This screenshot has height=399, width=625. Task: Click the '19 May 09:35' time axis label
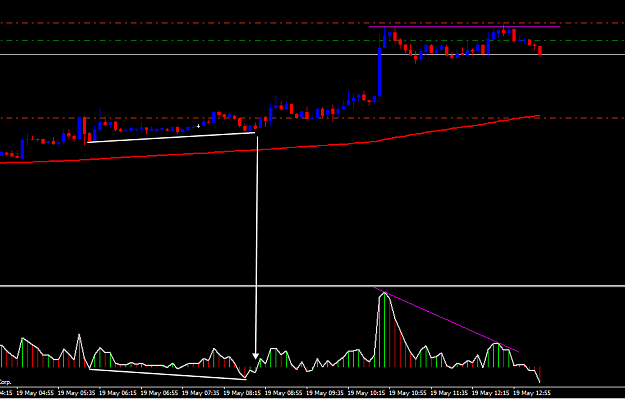[x=324, y=393]
